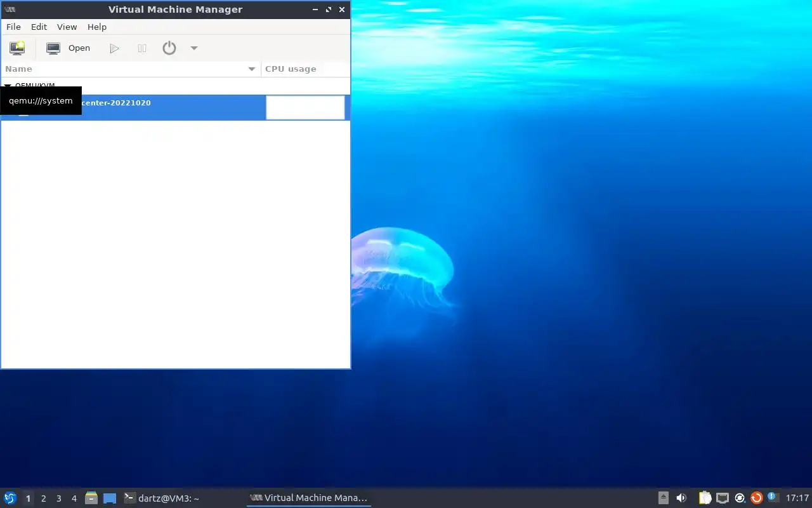Pause the selected virtual machine

tap(142, 48)
